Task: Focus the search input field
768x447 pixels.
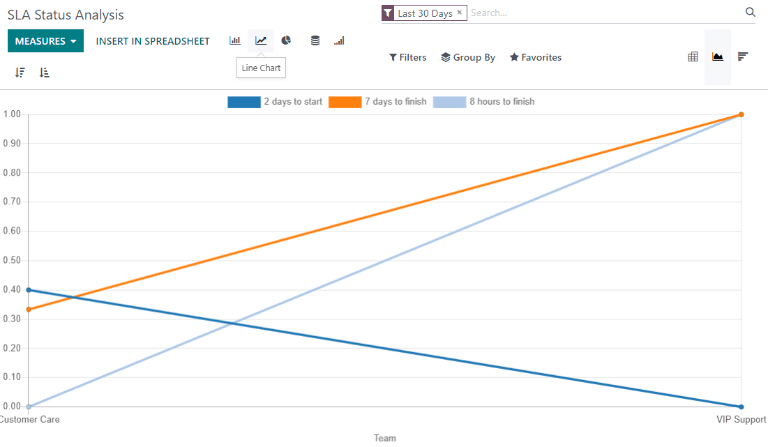Action: pos(600,13)
